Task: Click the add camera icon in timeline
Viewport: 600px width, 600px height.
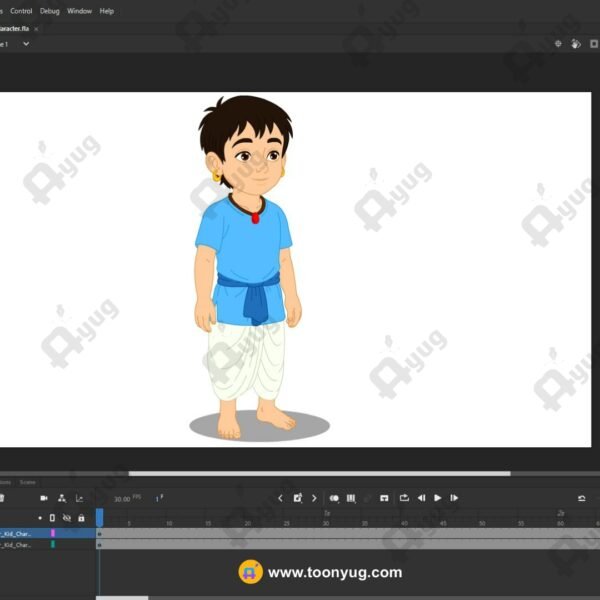Action: click(x=44, y=498)
